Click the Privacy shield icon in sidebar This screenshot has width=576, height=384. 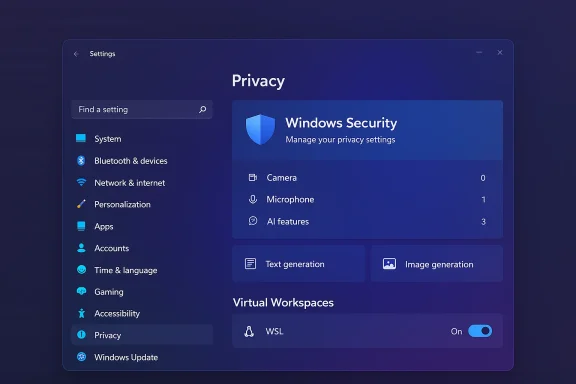pos(81,335)
